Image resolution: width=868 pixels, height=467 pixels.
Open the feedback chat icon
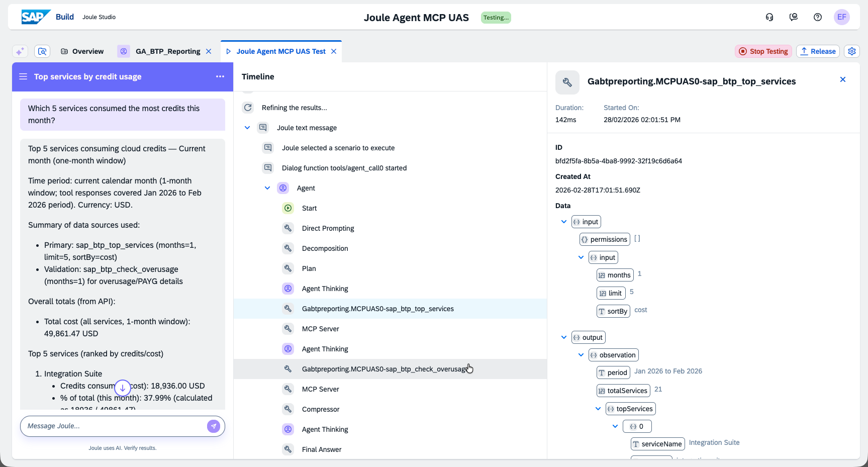pyautogui.click(x=794, y=17)
